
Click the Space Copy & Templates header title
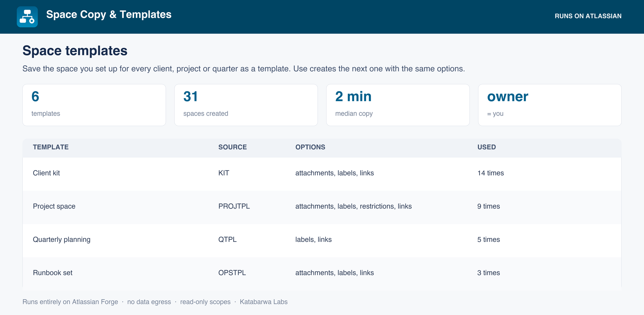(x=109, y=14)
